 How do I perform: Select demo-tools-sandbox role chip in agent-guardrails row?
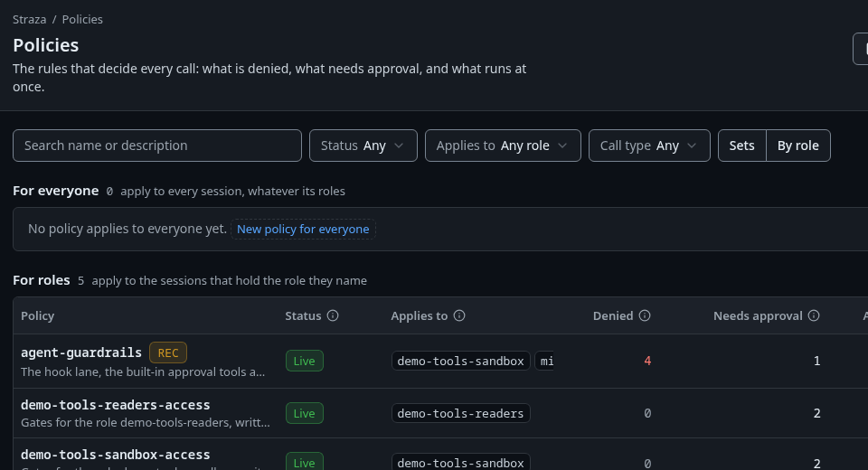(460, 361)
